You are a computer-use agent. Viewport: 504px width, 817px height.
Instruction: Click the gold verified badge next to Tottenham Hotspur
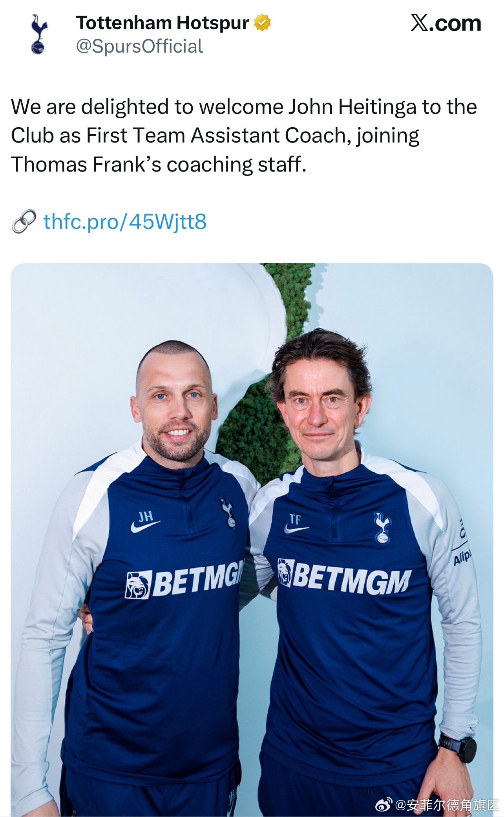pyautogui.click(x=262, y=23)
